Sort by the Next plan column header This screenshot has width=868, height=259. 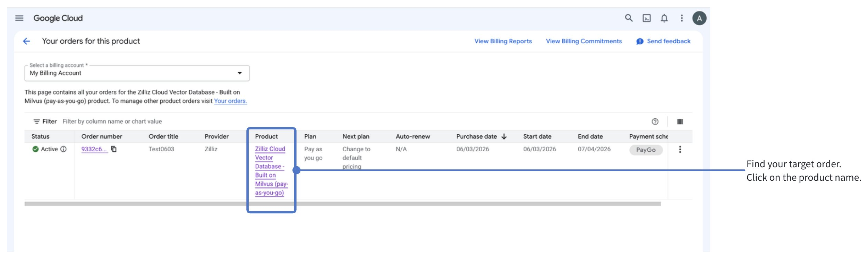point(356,136)
